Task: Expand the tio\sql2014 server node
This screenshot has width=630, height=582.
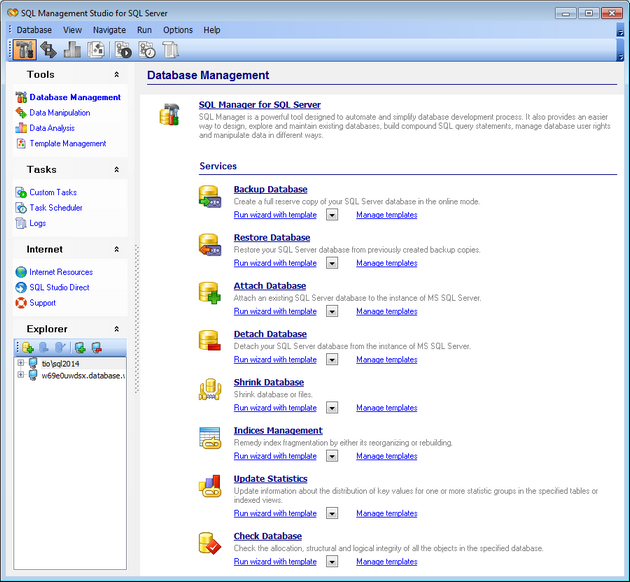Action: (x=20, y=363)
